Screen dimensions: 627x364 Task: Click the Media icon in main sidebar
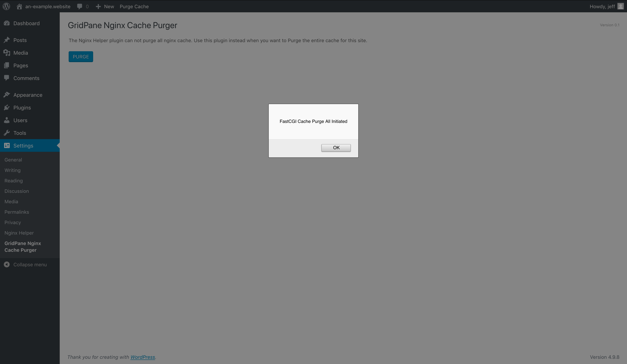click(7, 52)
